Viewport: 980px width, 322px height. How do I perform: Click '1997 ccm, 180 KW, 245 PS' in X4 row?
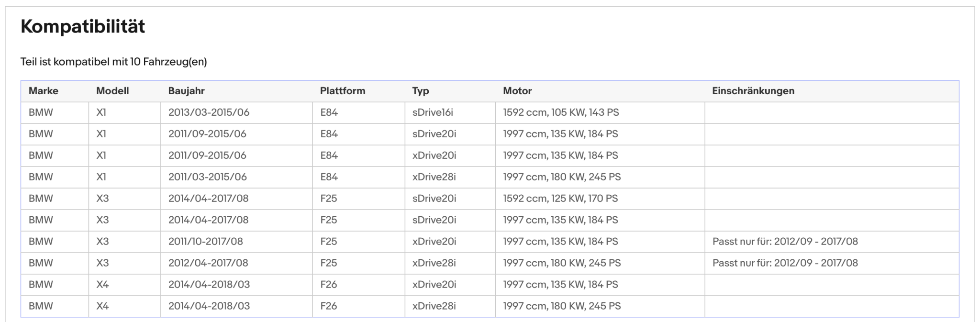tap(562, 306)
